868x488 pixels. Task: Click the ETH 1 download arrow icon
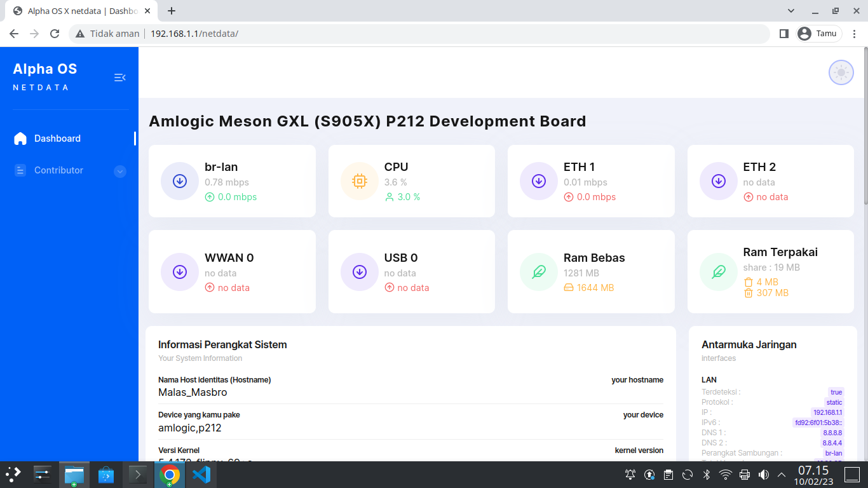coord(539,181)
